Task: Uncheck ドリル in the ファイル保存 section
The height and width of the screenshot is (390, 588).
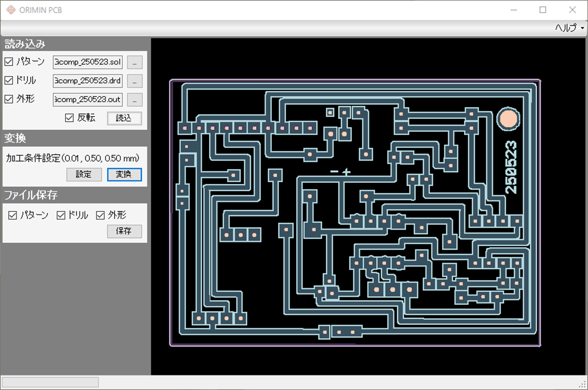Action: 61,215
